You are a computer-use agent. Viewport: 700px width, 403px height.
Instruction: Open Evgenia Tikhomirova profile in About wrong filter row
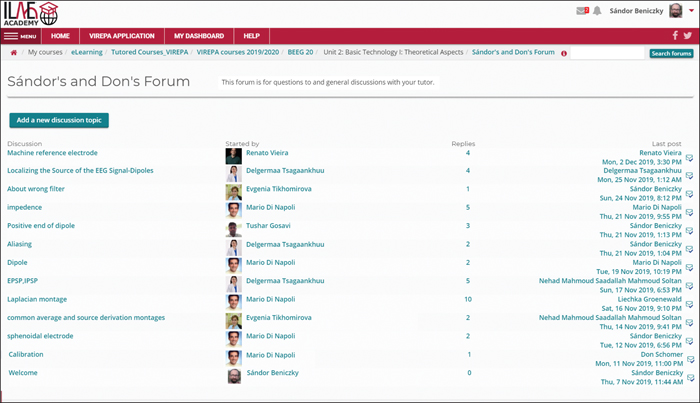pyautogui.click(x=279, y=189)
